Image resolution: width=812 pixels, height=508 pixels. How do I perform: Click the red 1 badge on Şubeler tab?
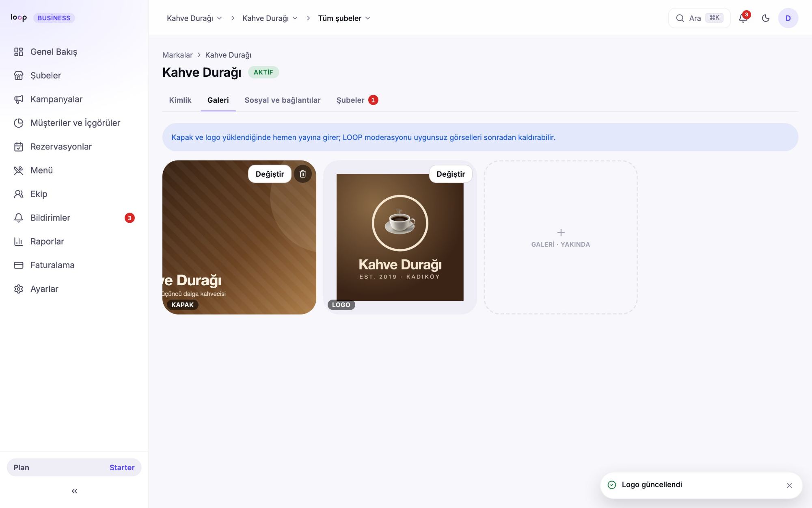(373, 100)
